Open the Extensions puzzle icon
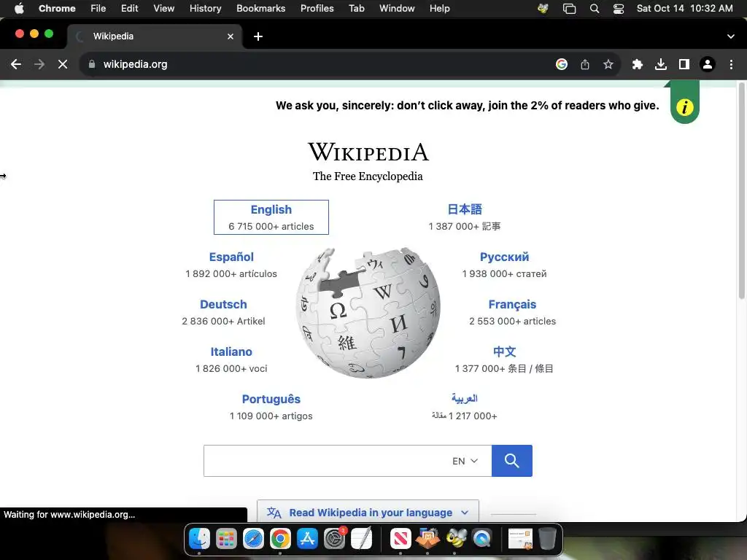 (638, 64)
